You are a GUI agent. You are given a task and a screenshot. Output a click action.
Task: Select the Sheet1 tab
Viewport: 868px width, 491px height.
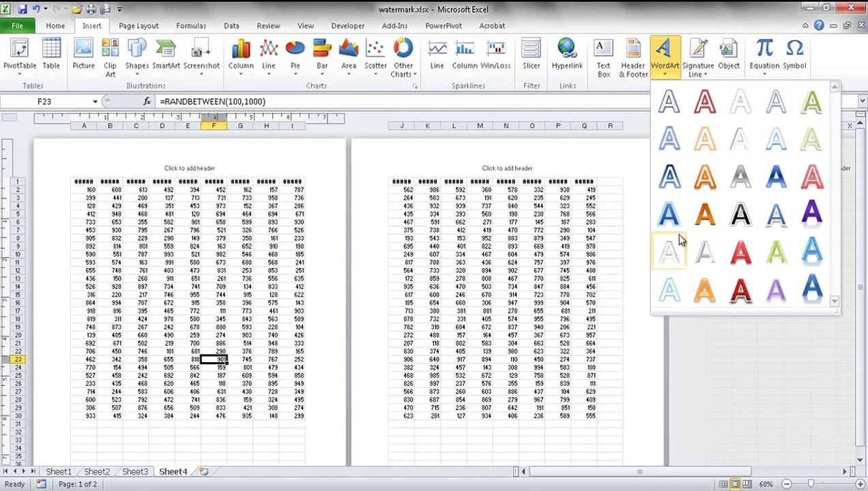tap(59, 471)
